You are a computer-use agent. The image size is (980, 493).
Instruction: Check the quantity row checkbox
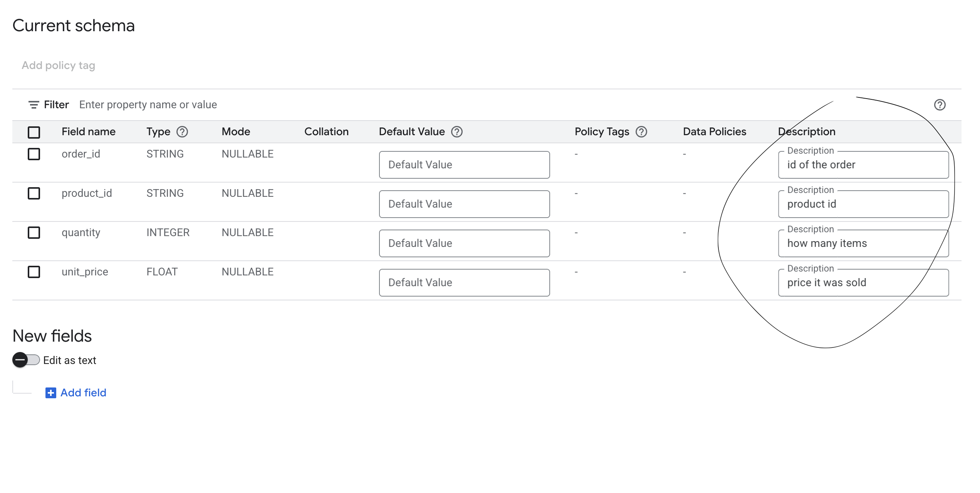point(34,233)
